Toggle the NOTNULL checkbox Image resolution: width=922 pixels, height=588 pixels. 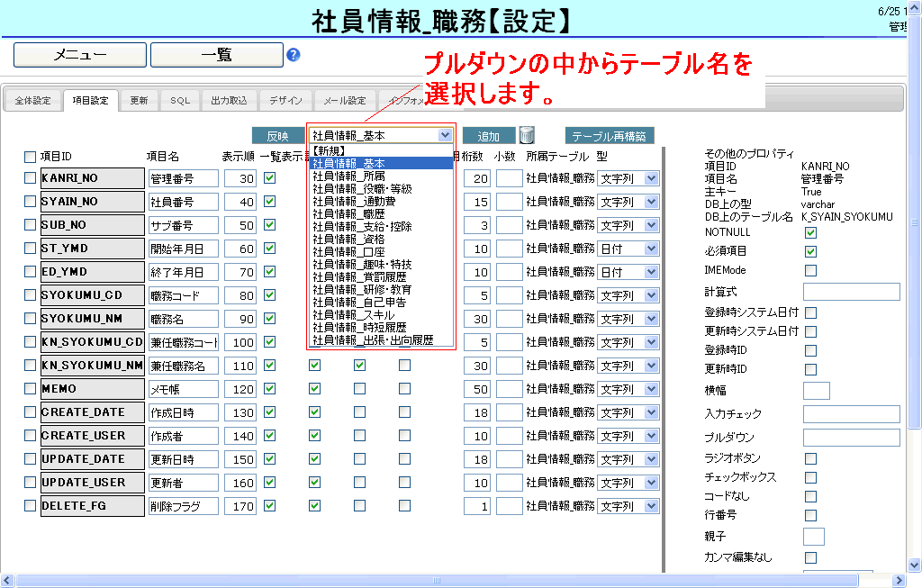pos(810,232)
